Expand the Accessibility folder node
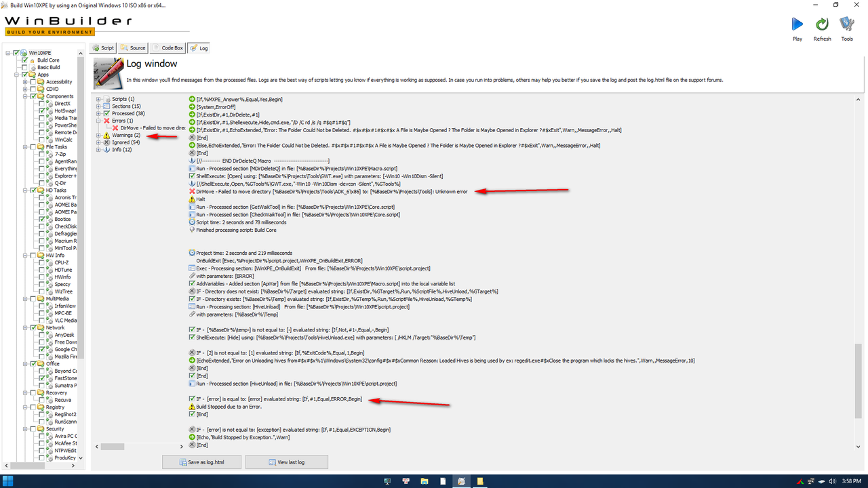 coord(25,82)
